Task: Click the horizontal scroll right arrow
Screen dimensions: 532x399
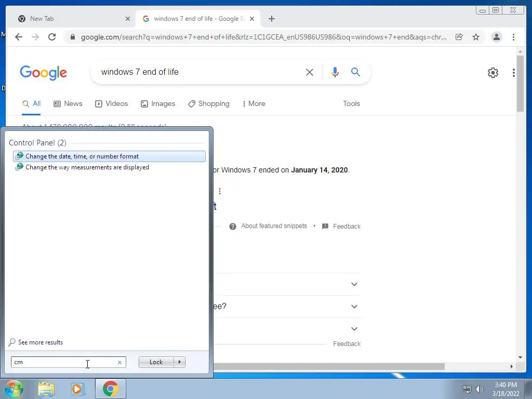Action: click(512, 366)
